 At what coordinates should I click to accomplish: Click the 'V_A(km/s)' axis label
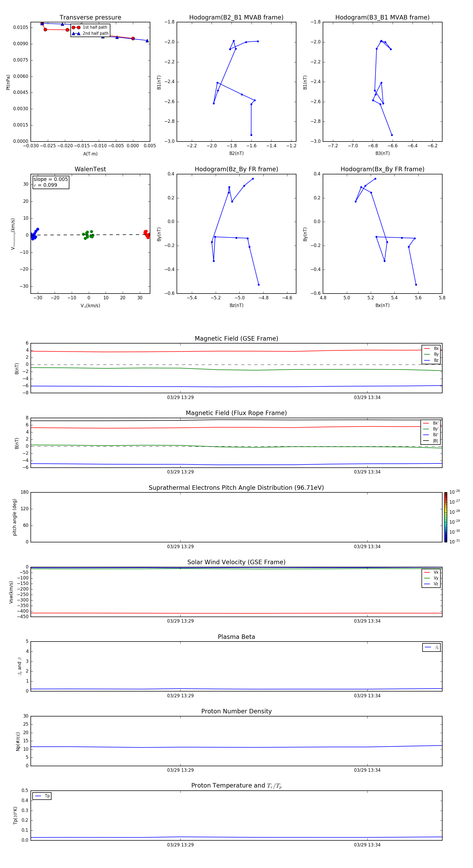pos(90,306)
